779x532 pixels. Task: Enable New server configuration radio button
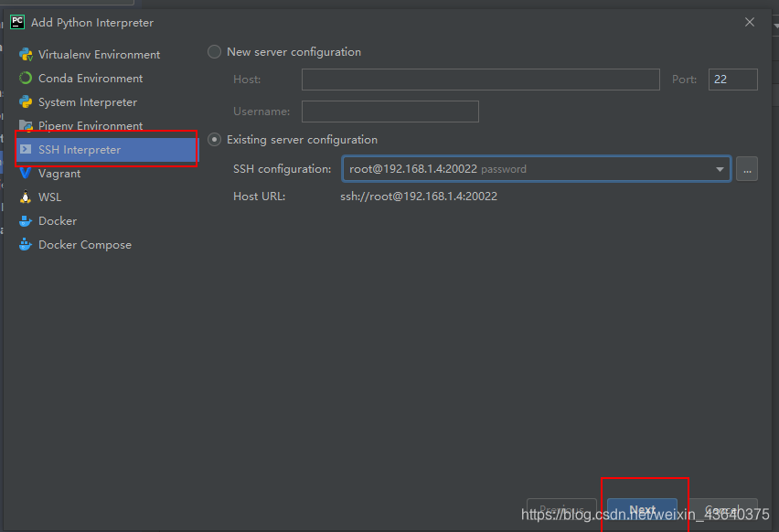coord(214,52)
